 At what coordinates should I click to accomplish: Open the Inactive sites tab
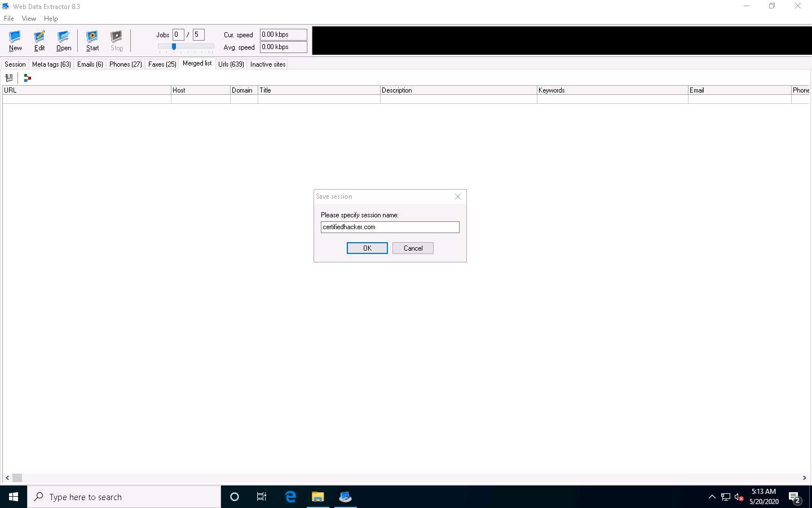click(268, 64)
